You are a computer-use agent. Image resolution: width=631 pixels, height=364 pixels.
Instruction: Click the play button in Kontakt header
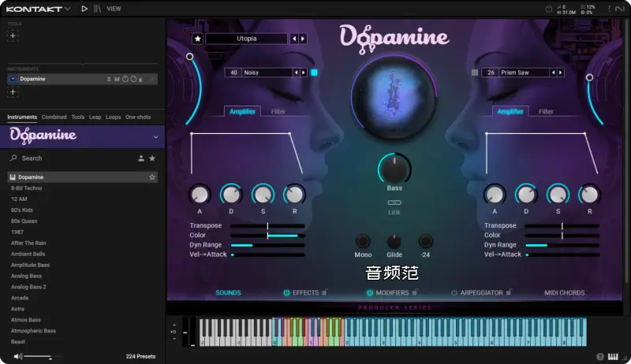84,9
